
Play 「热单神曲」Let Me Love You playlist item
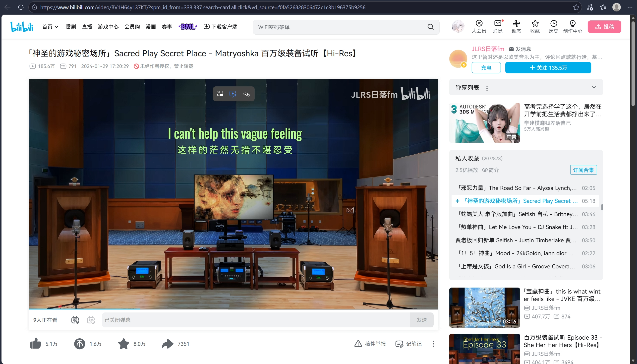pyautogui.click(x=525, y=227)
